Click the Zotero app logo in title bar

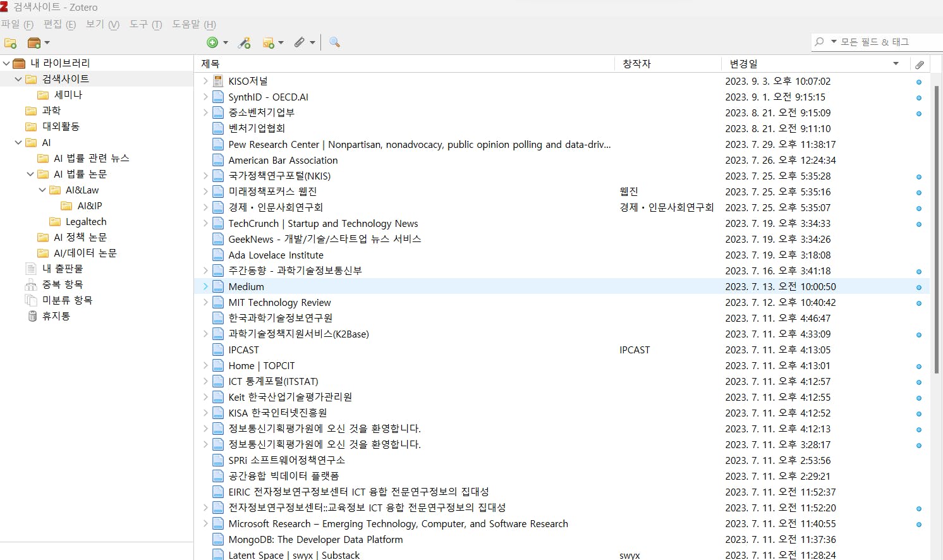[x=4, y=7]
